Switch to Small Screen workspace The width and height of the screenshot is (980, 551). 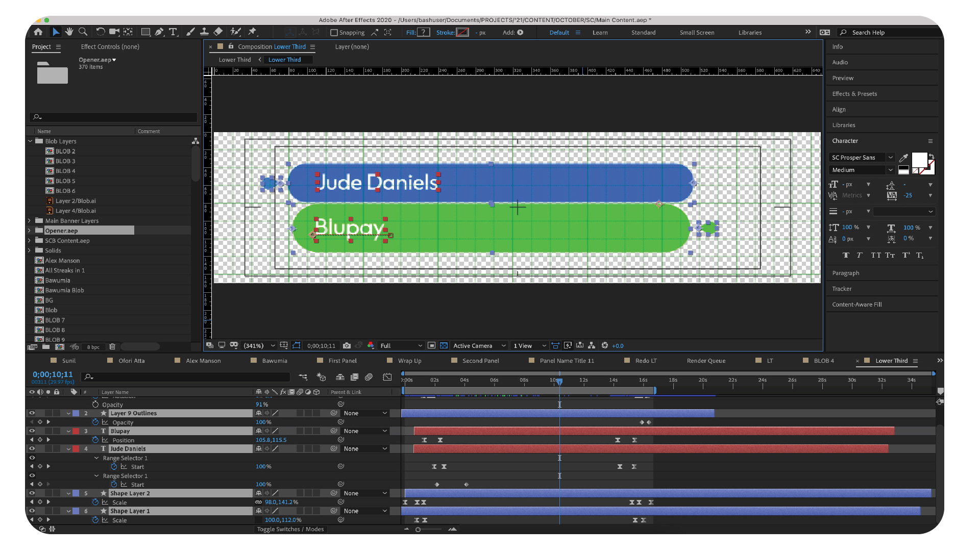pyautogui.click(x=697, y=33)
